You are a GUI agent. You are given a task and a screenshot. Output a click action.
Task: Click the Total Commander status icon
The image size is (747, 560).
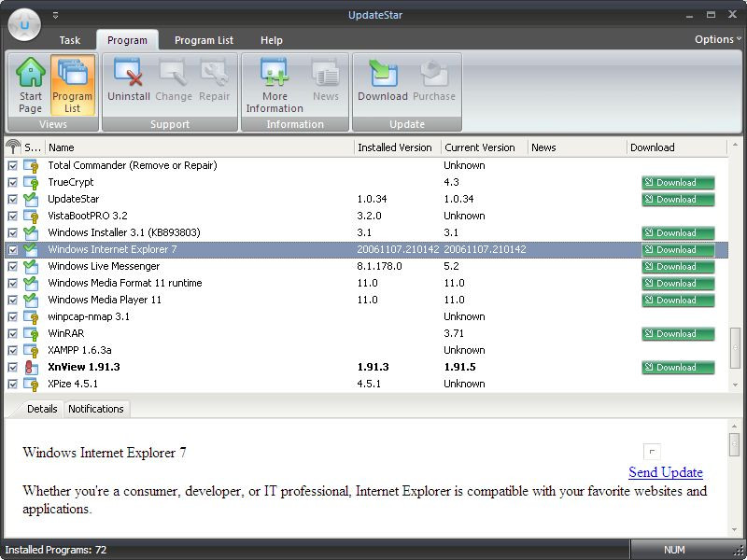coord(31,166)
